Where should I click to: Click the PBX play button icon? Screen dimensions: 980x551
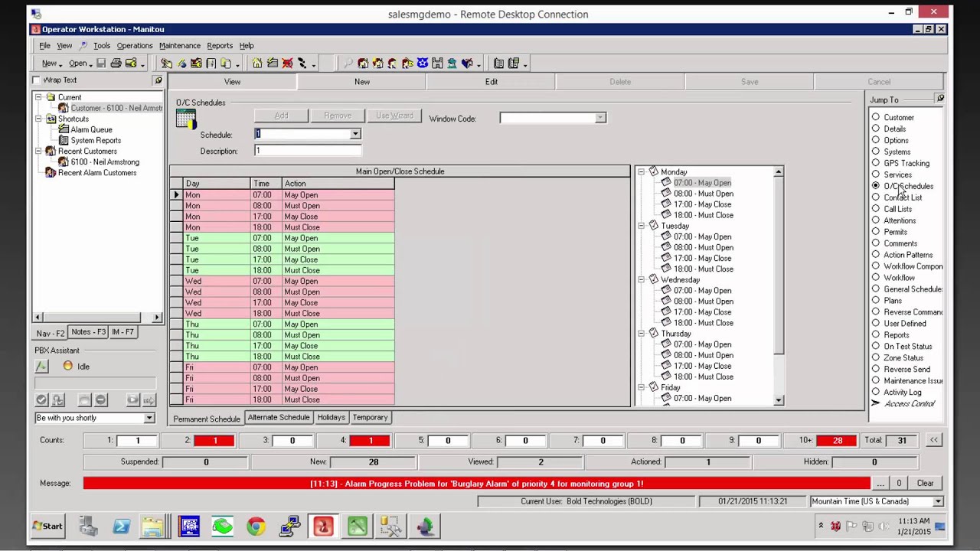pyautogui.click(x=132, y=399)
